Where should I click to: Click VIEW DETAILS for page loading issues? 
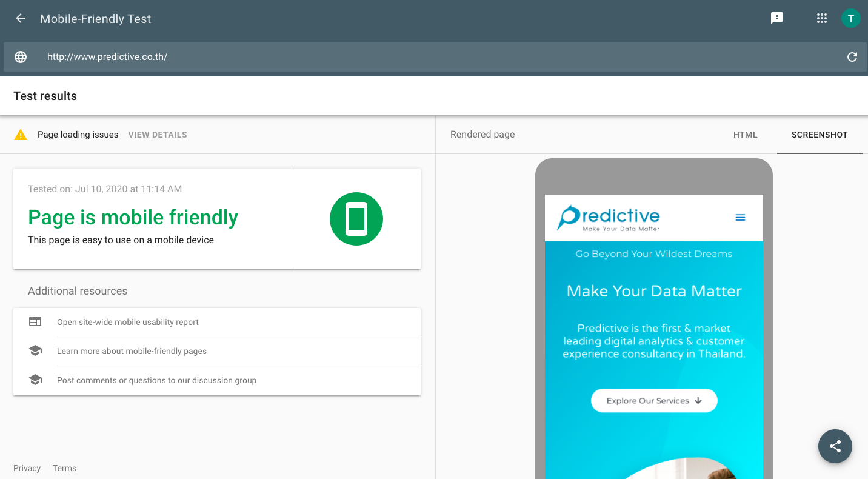[x=158, y=135]
